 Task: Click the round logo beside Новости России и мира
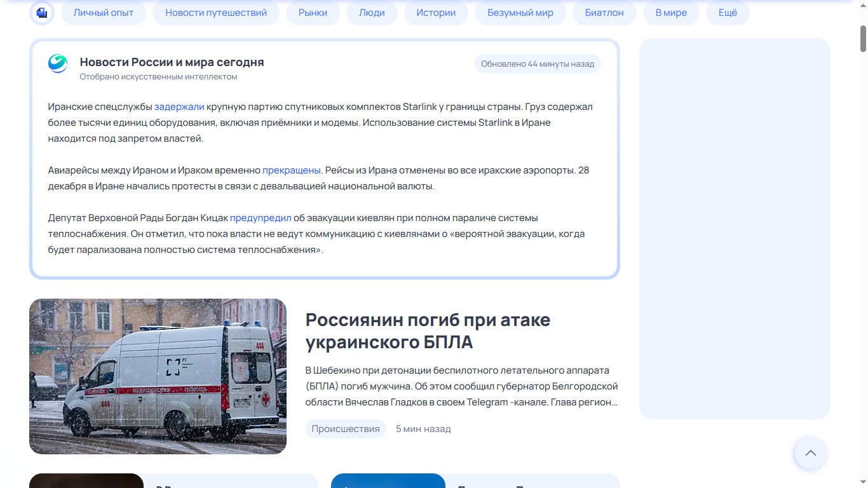click(x=58, y=64)
